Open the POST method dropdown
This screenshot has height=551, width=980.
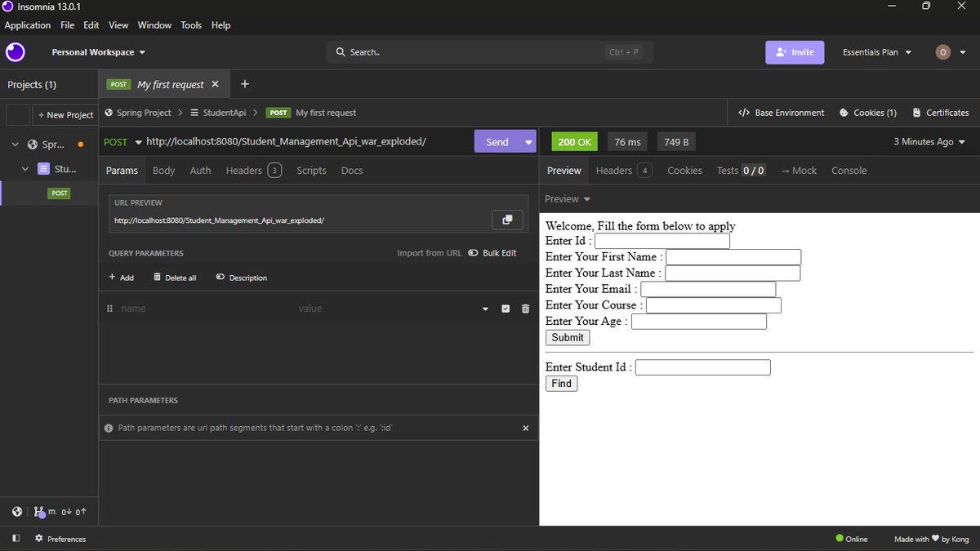(x=122, y=142)
